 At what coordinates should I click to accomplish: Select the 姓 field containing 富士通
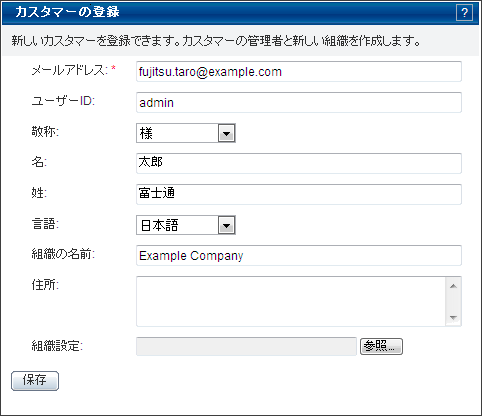point(299,194)
